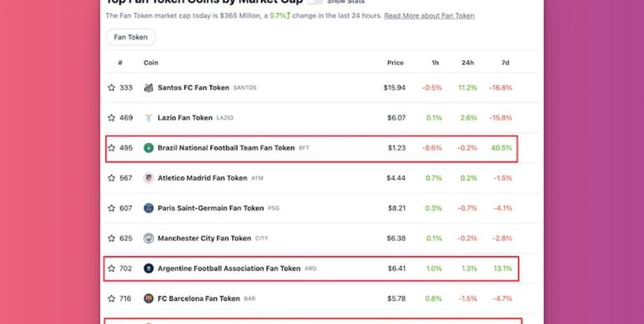Image resolution: width=644 pixels, height=324 pixels.
Task: Sort table by Price column header
Action: click(x=395, y=63)
